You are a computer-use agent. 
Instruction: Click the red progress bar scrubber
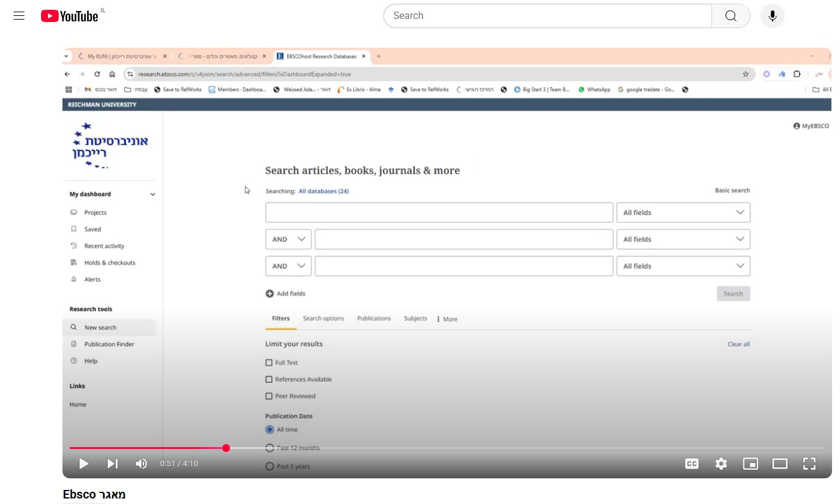[226, 448]
